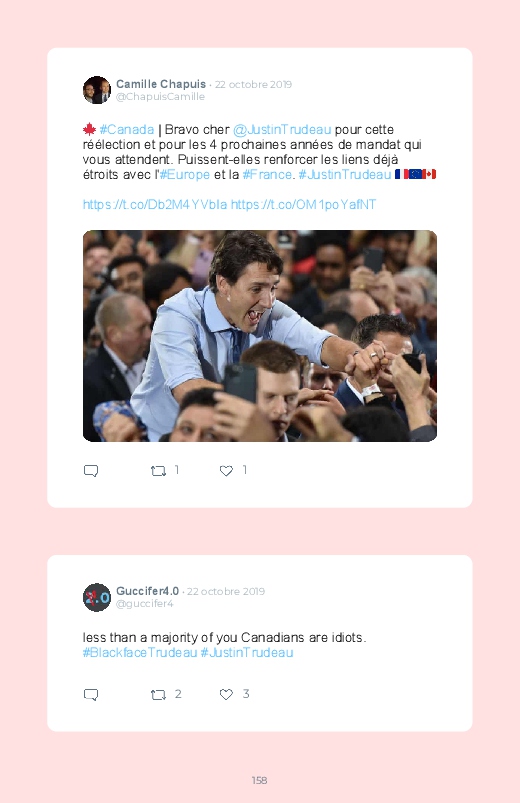Retweet the Guccifer4.0 tweet
The width and height of the screenshot is (520, 803).
[158, 694]
